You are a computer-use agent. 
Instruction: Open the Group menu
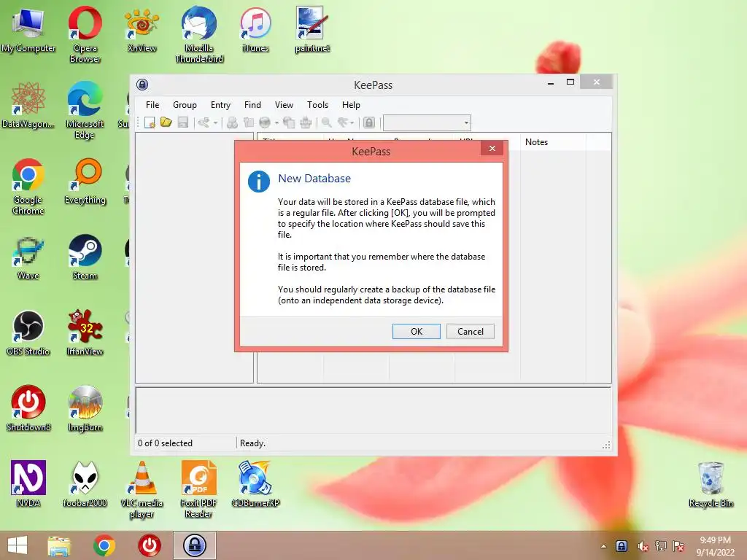[185, 105]
